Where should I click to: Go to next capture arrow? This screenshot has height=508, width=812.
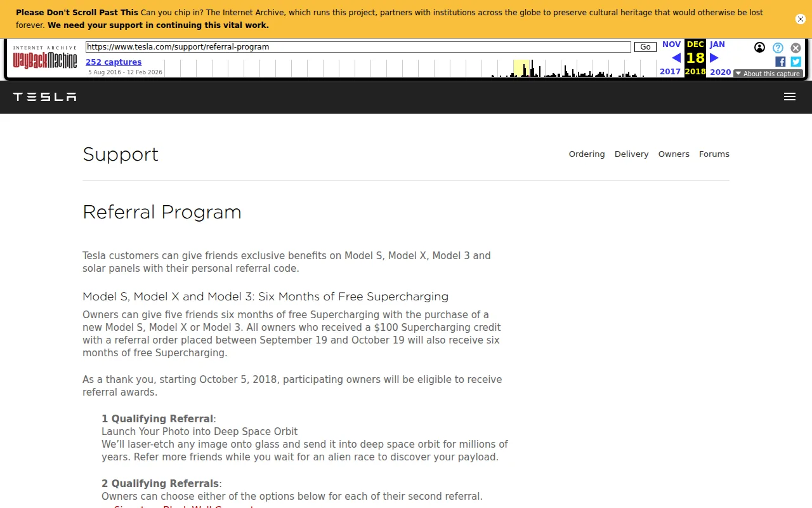714,58
